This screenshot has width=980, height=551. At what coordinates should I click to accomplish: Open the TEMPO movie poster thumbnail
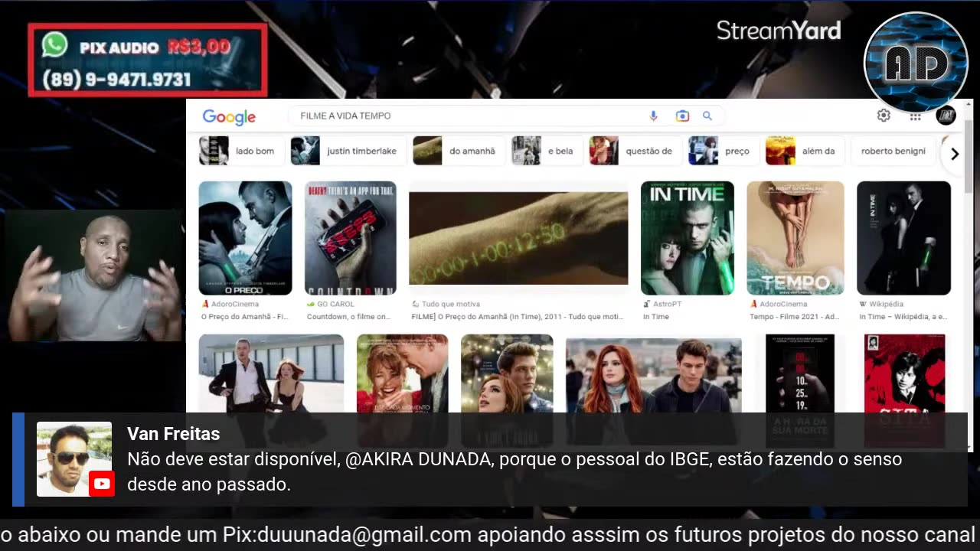795,238
